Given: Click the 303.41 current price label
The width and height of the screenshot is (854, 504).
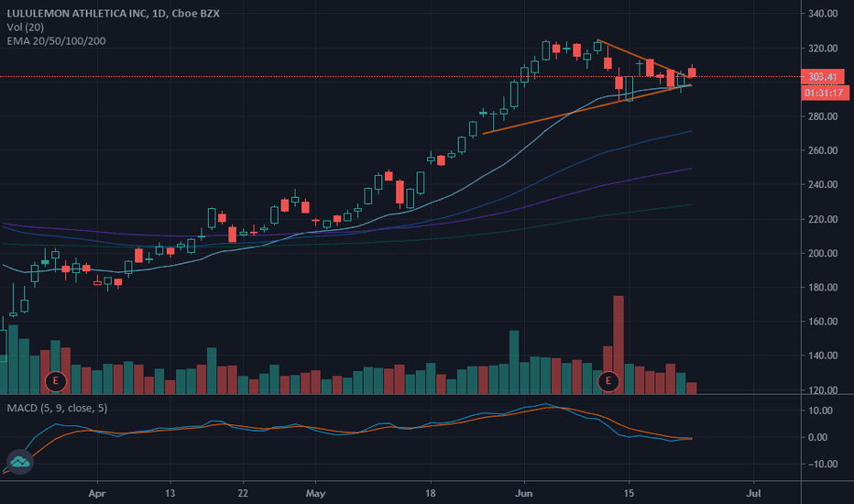Looking at the screenshot, I should coord(823,77).
